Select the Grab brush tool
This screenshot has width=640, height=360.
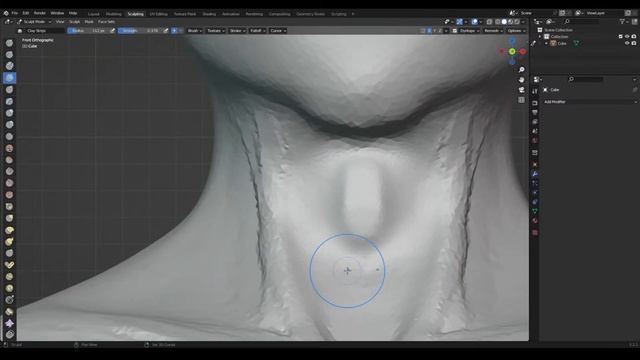(9, 218)
